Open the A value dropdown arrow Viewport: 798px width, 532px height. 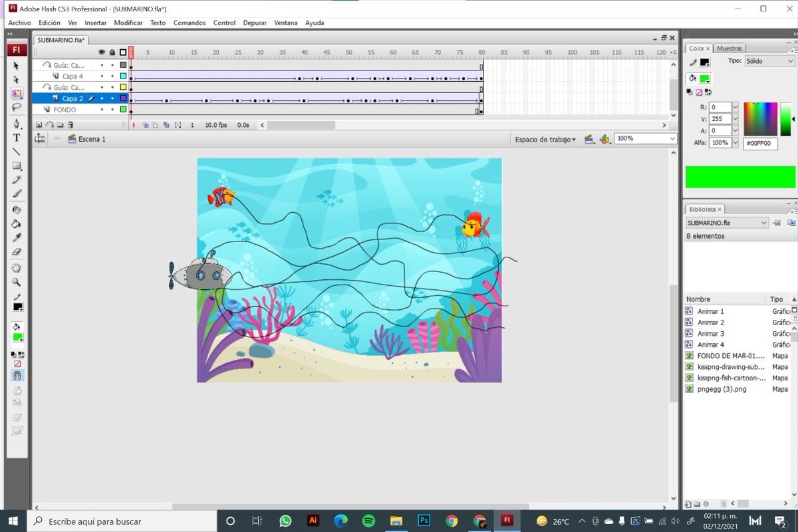pos(735,131)
